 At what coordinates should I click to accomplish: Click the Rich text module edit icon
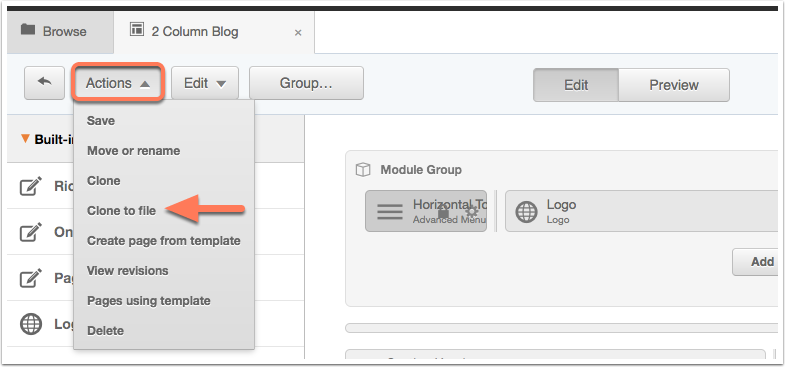31,186
